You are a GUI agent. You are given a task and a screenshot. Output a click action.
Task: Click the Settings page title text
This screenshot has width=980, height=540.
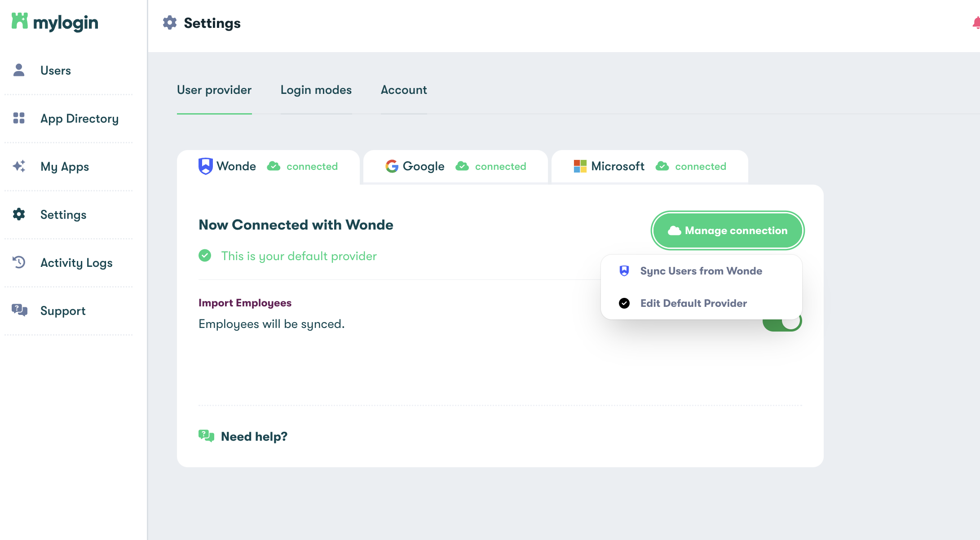(x=212, y=23)
